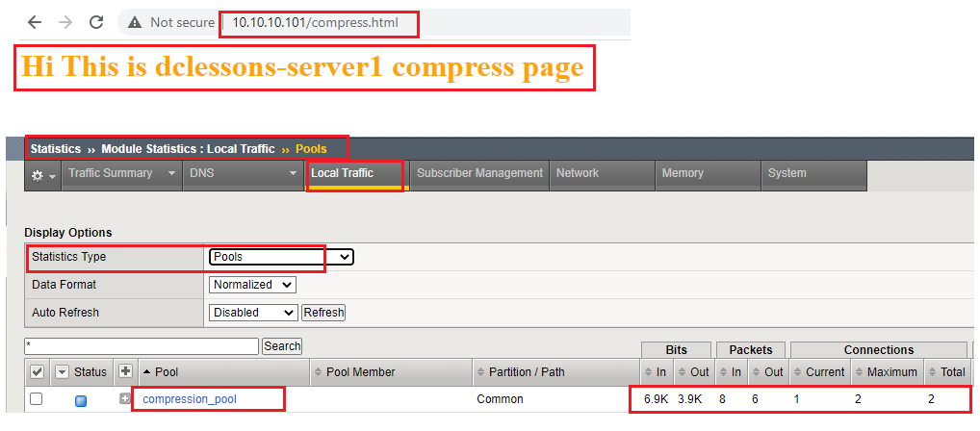Click the 3.9K bits out value
This screenshot has width=980, height=431.
point(690,399)
